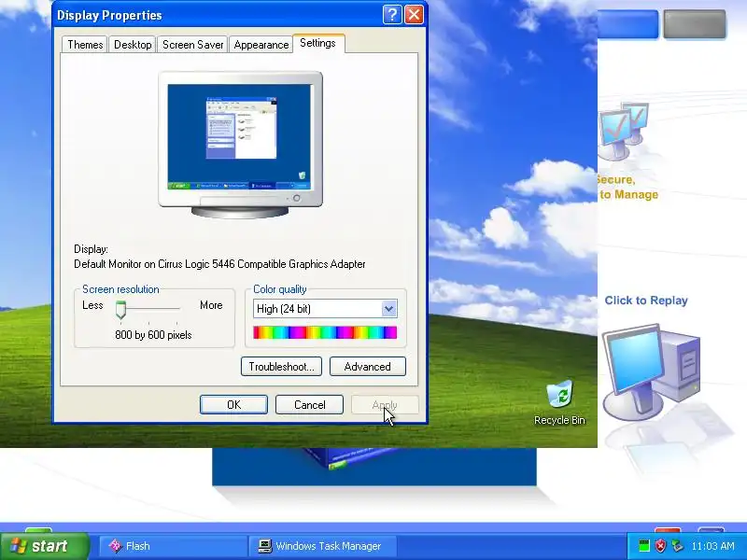Viewport: 747px width, 560px height.
Task: Open the Color quality dropdown
Action: coord(388,309)
